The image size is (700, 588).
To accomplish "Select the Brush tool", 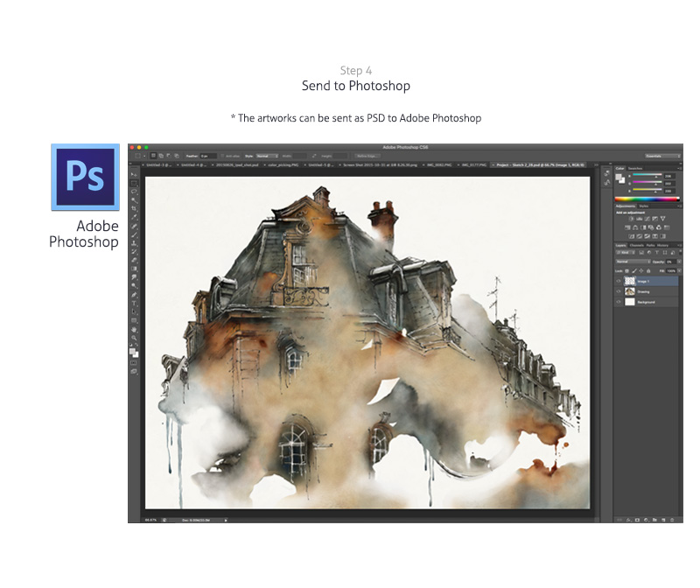I will (134, 234).
